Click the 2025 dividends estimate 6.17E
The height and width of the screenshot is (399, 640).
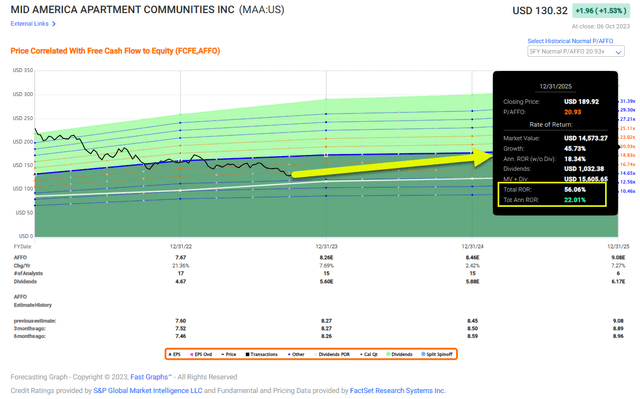tap(618, 282)
